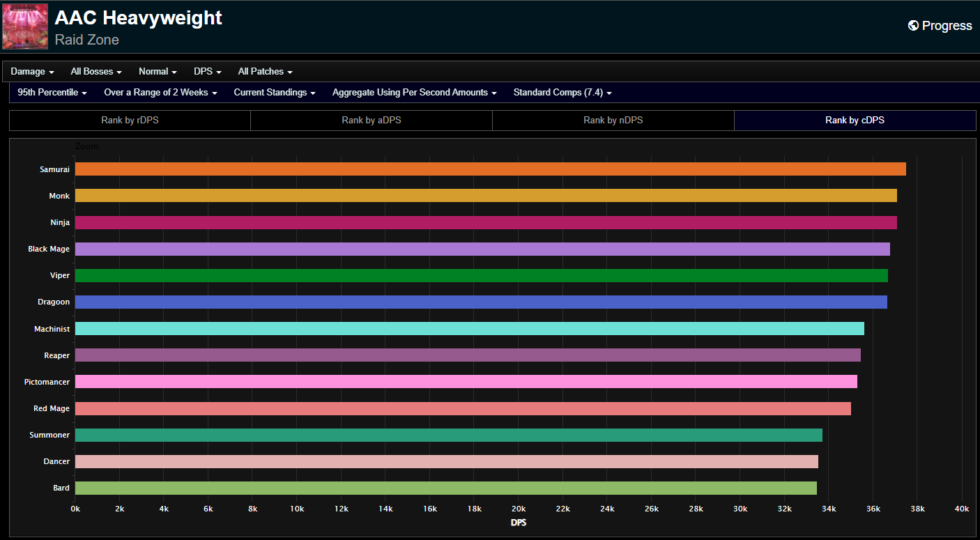Click the orange Samurai bar
This screenshot has height=540, width=980.
coord(491,169)
